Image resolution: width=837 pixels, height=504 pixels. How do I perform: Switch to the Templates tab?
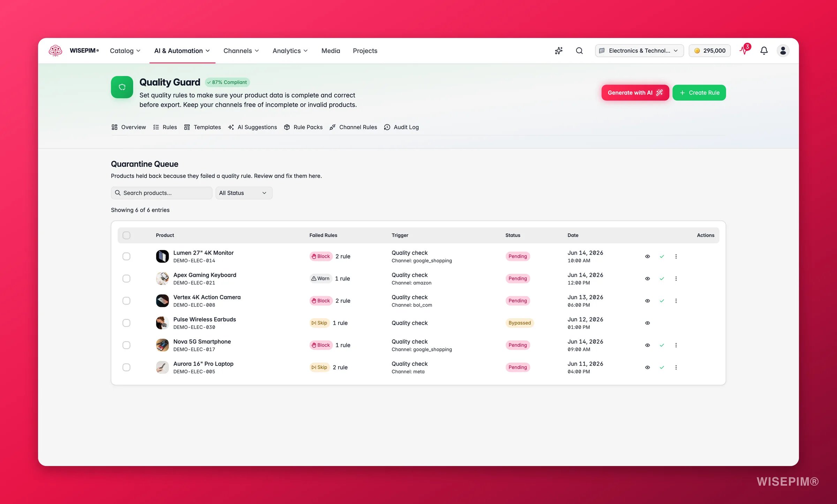click(202, 127)
